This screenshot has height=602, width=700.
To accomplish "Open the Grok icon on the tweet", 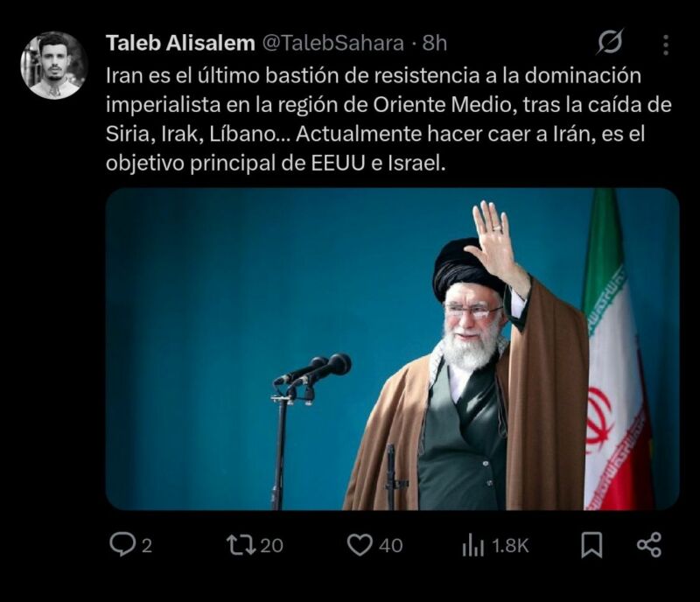I will (x=610, y=42).
